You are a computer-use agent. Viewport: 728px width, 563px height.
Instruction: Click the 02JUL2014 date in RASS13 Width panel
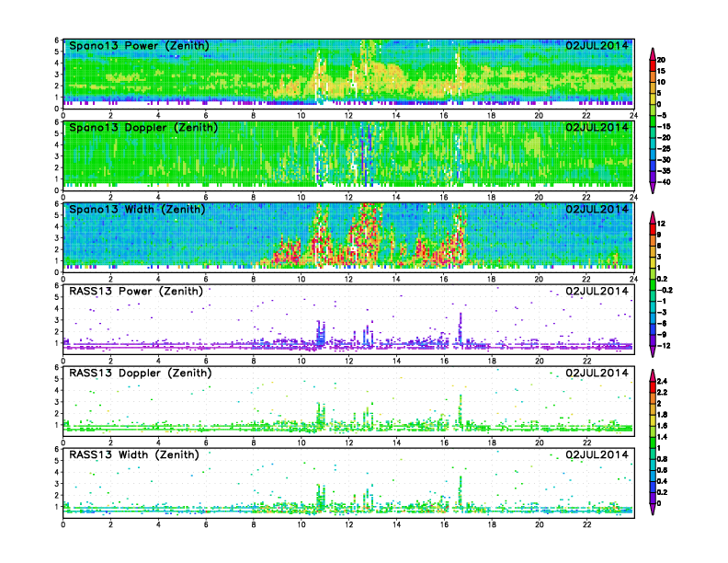597,454
